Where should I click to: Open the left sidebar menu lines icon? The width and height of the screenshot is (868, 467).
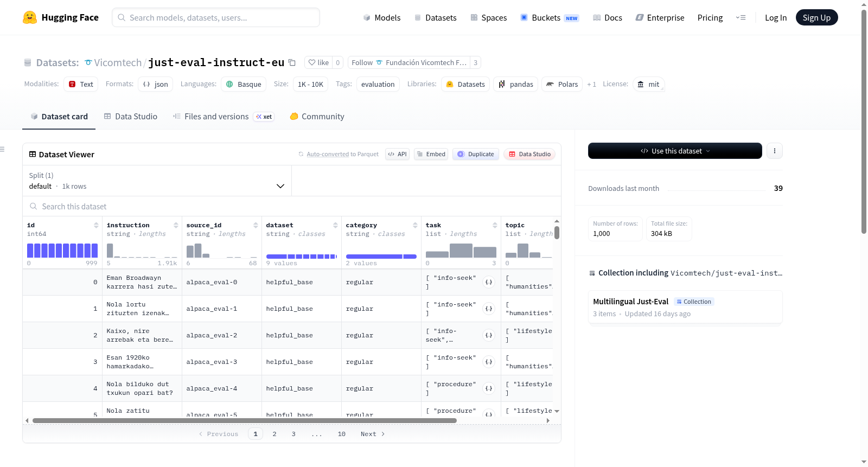coord(2,149)
